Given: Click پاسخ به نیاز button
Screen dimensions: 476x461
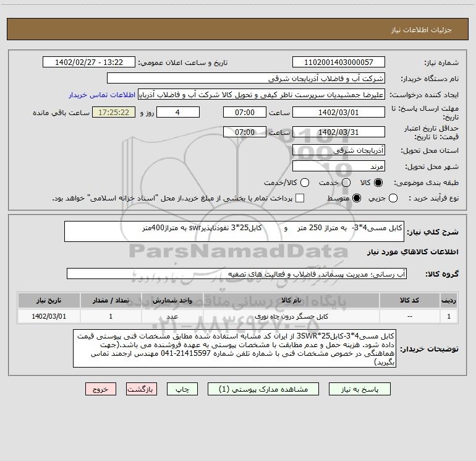Looking at the screenshot, I should point(360,389).
